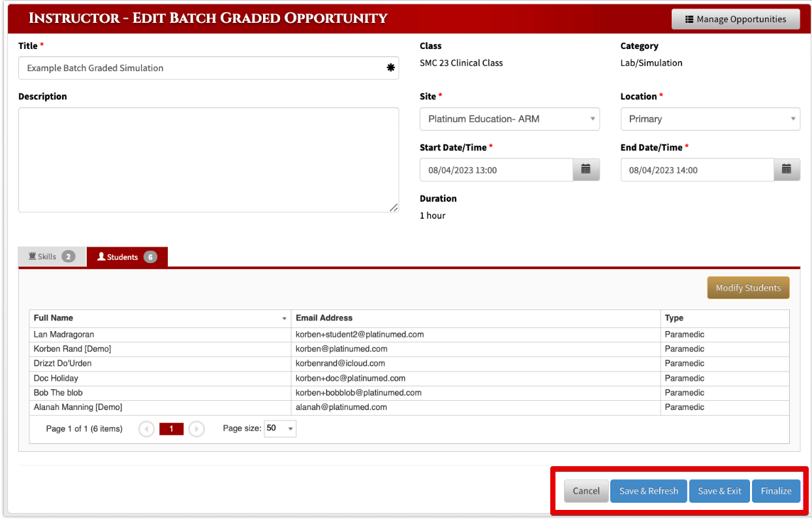Click the asterisk icon in Title field
Viewport: 812px width, 521px height.
[x=390, y=67]
